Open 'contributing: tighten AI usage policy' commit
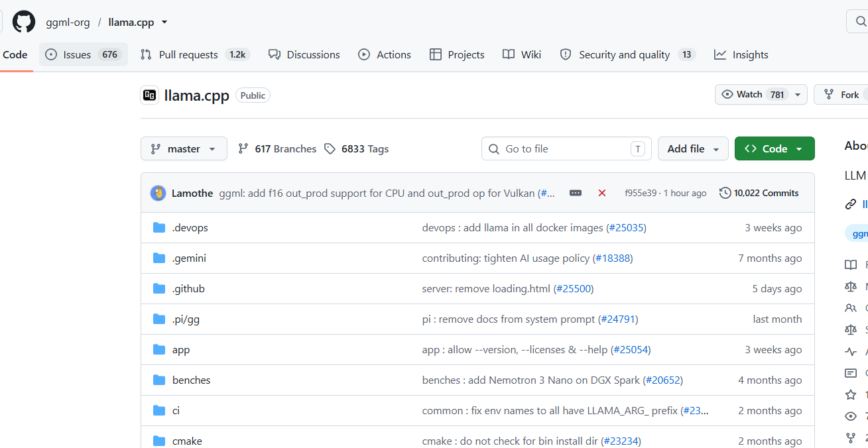This screenshot has height=448, width=868. (x=506, y=258)
